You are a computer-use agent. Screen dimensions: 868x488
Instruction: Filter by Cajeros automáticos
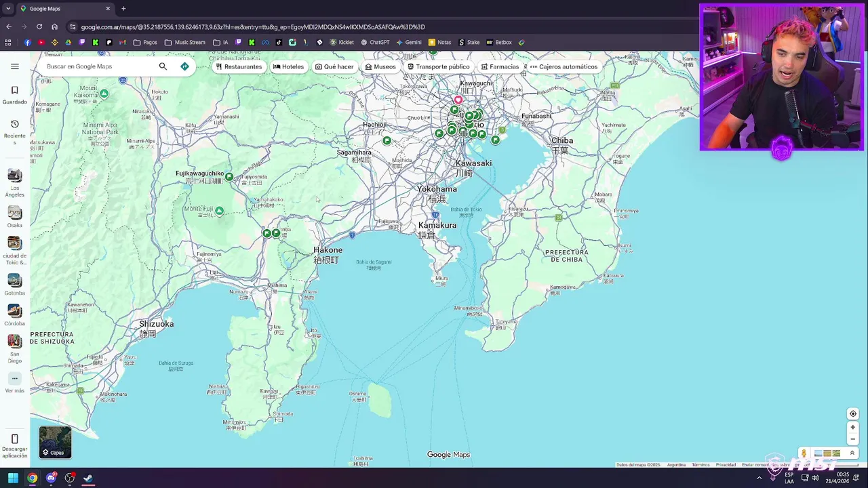click(x=564, y=66)
